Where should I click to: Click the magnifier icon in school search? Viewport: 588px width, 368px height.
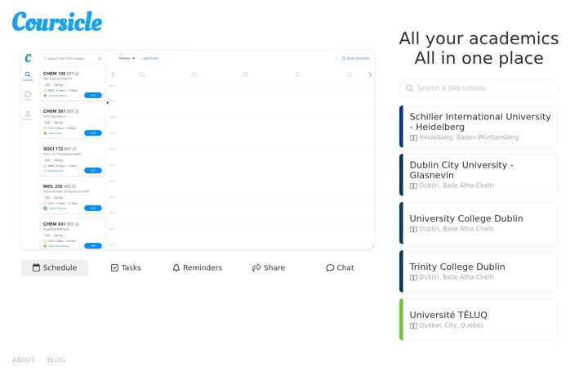pyautogui.click(x=409, y=88)
